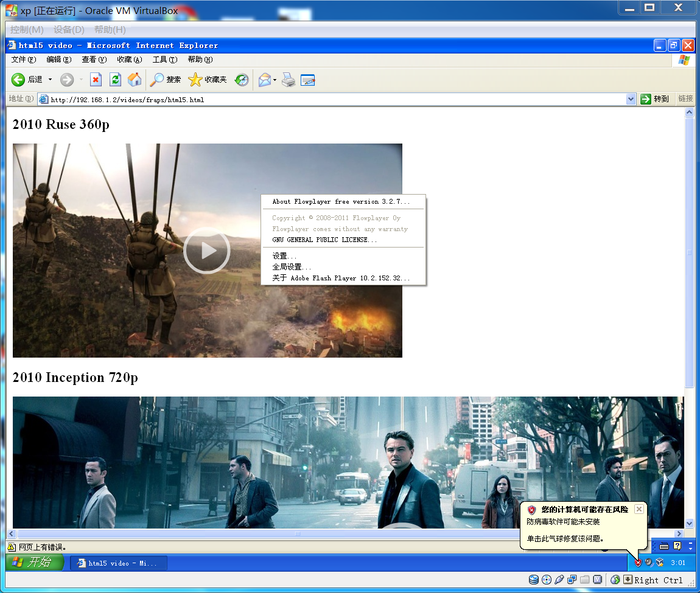The width and height of the screenshot is (700, 593).
Task: Select 关于 Adobe Flash Player 10.2.152.32
Action: click(x=343, y=278)
